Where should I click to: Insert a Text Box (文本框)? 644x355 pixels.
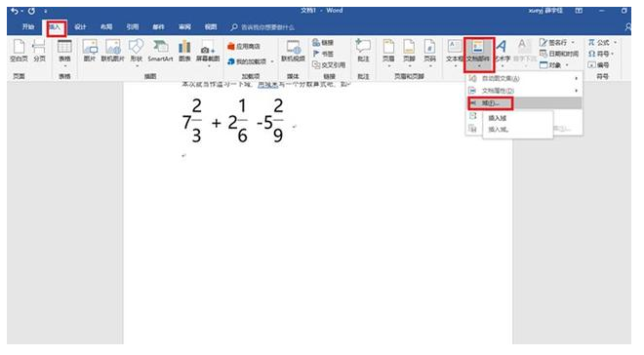pos(455,53)
